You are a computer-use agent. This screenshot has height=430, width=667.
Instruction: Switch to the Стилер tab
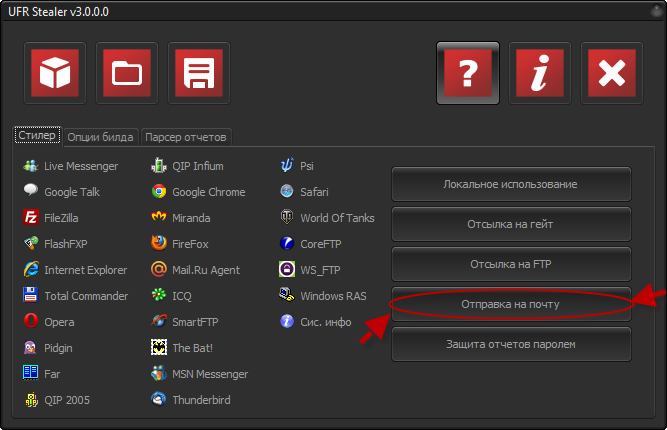[37, 136]
